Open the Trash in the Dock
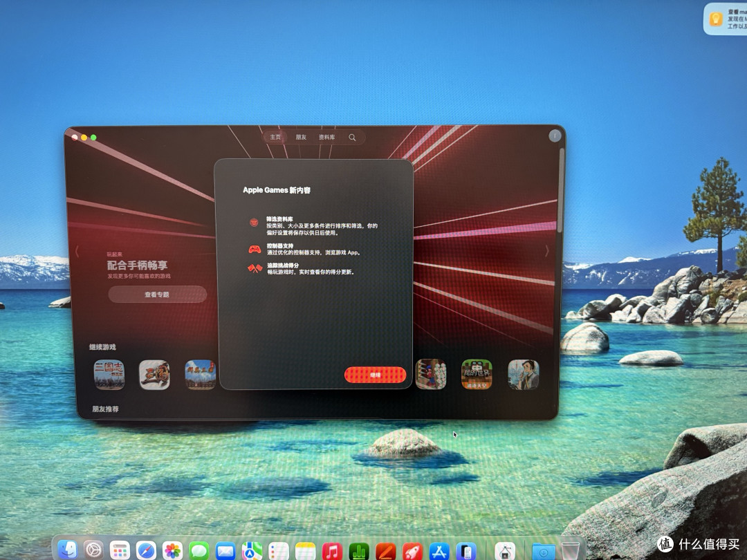747x560 pixels. point(570,551)
